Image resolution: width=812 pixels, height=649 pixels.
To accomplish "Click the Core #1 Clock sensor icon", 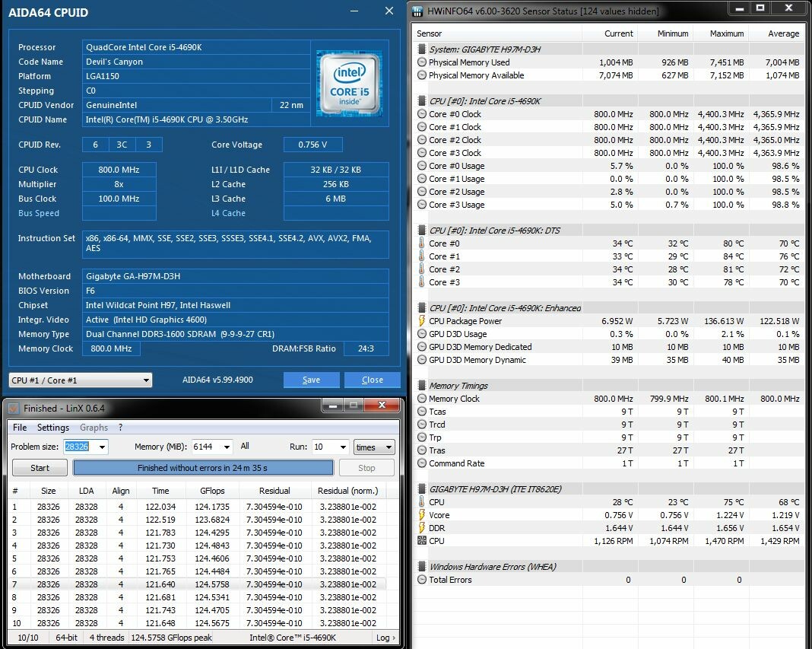I will click(421, 127).
